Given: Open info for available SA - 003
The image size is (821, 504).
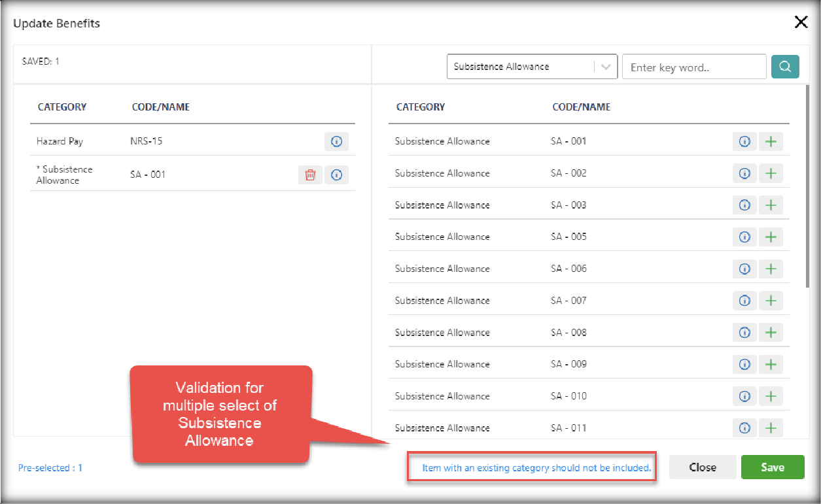Looking at the screenshot, I should 744,205.
